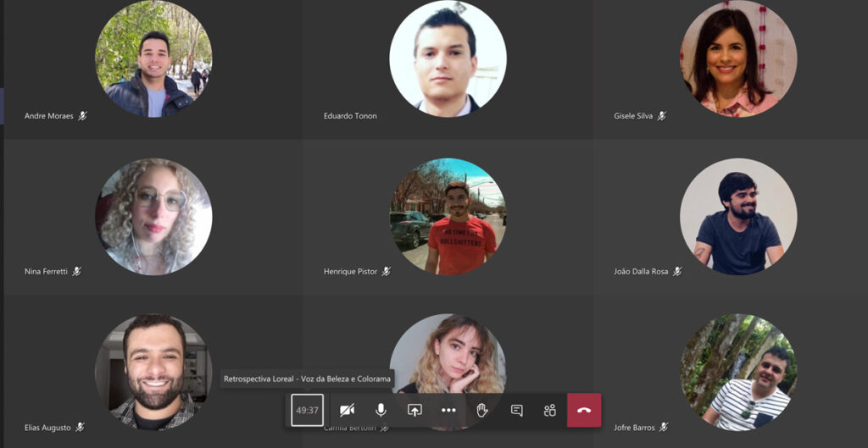Raise your hand in the meeting
Image resolution: width=868 pixels, height=448 pixels.
[x=482, y=411]
